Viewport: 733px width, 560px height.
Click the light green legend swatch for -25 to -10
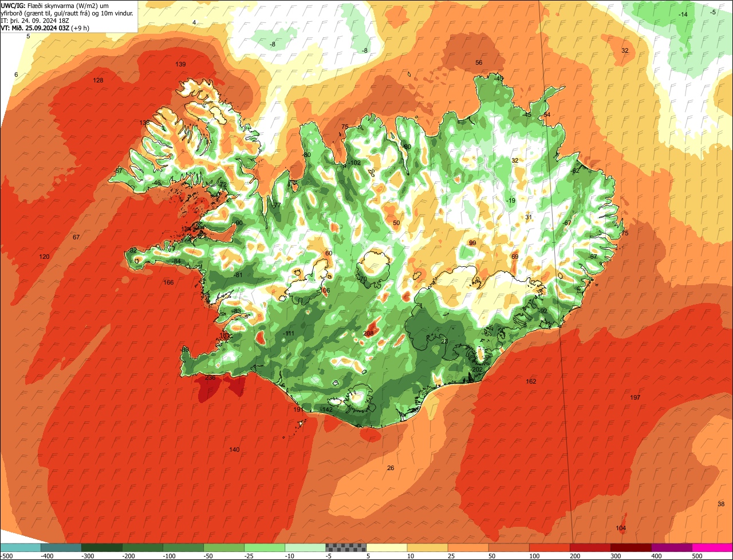265,547
